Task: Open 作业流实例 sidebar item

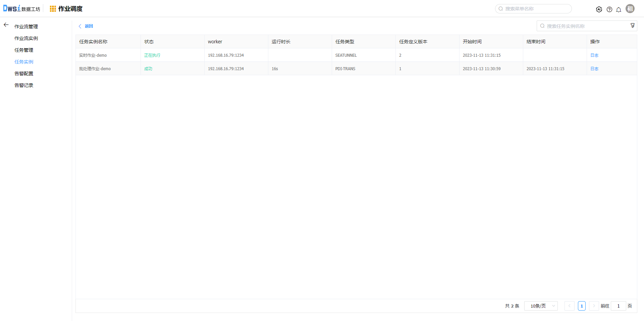Action: pyautogui.click(x=26, y=38)
